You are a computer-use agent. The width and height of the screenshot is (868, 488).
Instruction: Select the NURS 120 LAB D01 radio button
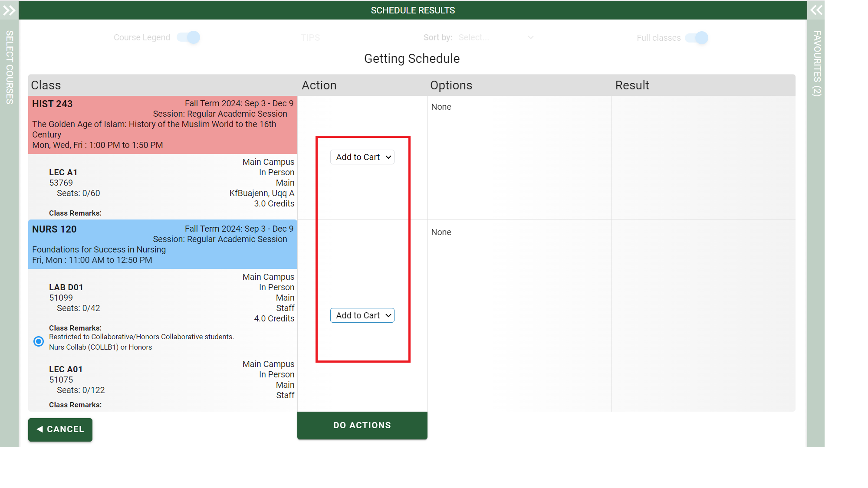click(x=39, y=341)
